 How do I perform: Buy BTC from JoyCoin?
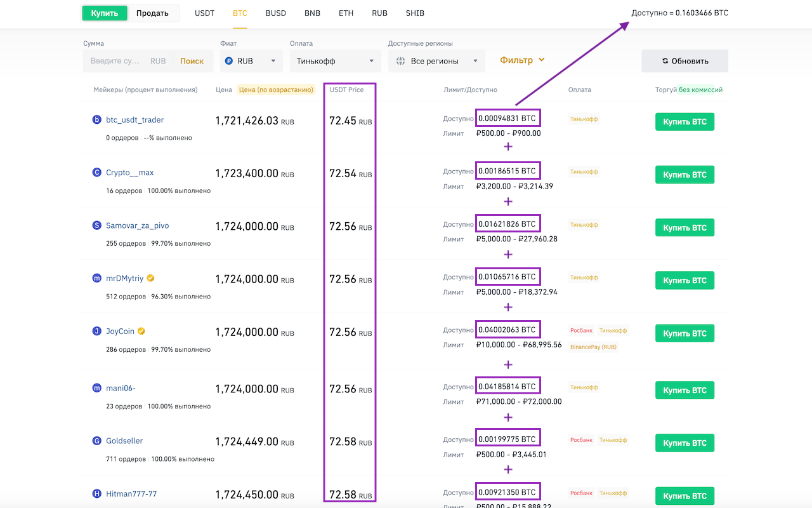pos(684,333)
